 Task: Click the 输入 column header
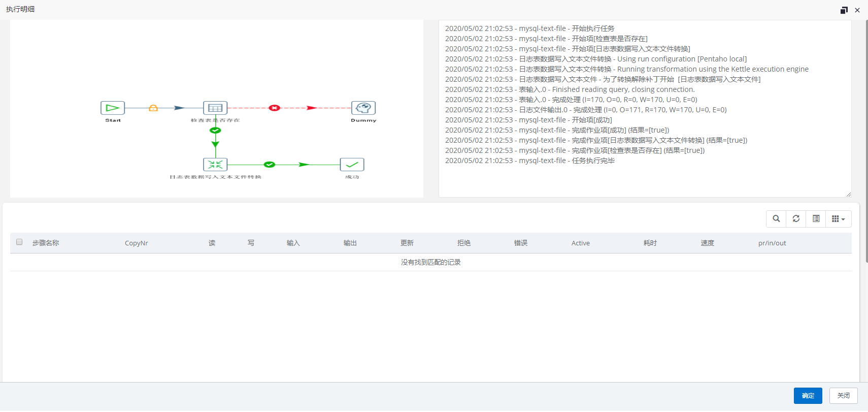293,243
